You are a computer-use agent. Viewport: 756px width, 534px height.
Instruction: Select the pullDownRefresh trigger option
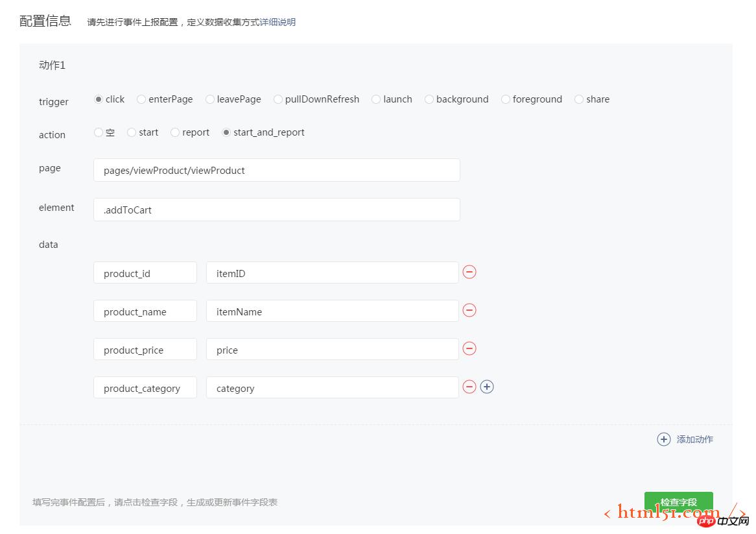click(278, 99)
